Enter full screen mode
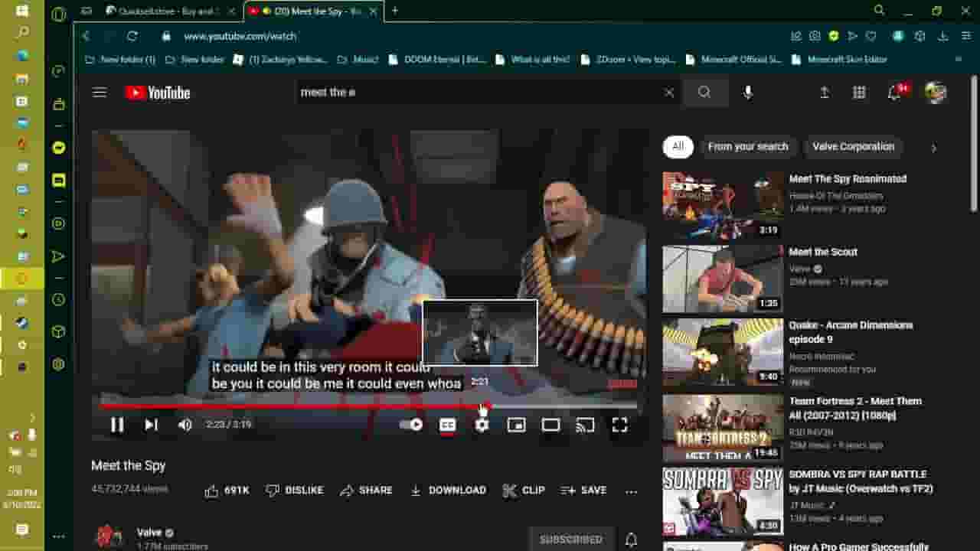Image resolution: width=980 pixels, height=551 pixels. (x=619, y=425)
